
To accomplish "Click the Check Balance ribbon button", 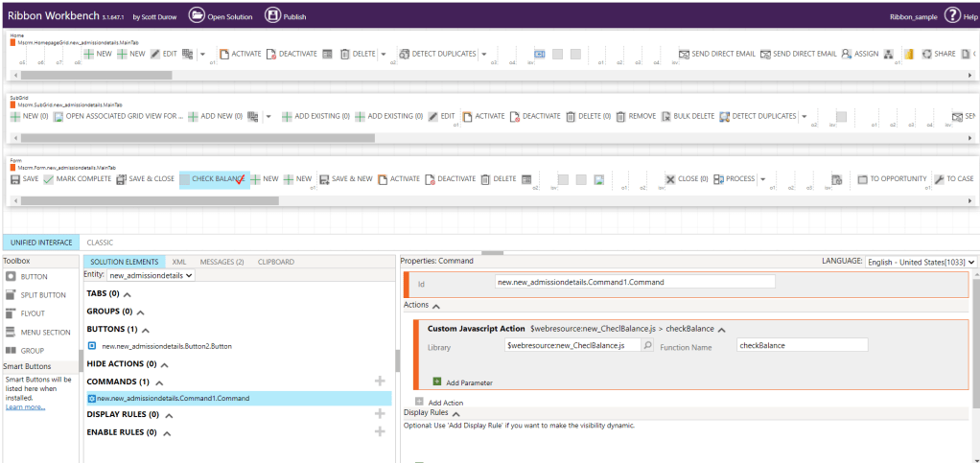I will 215,179.
